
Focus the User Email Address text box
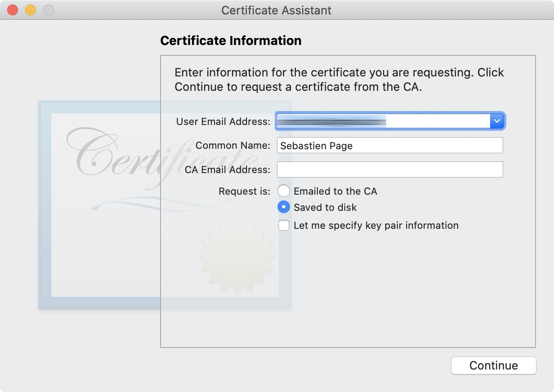click(383, 121)
